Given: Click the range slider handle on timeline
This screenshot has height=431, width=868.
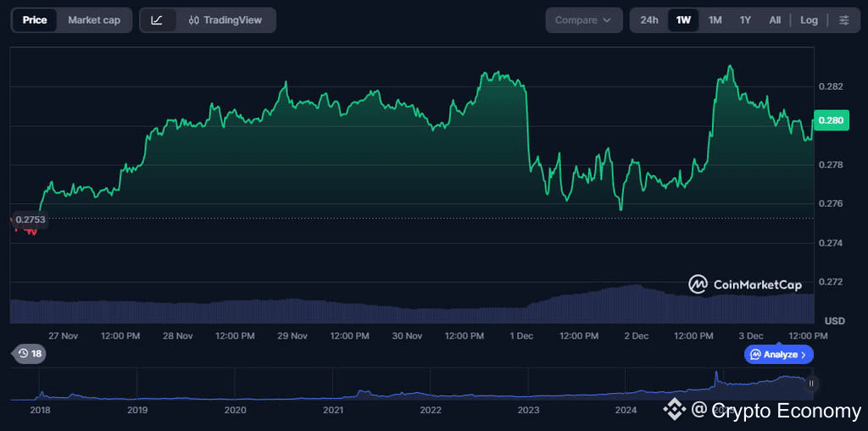Looking at the screenshot, I should point(811,384).
